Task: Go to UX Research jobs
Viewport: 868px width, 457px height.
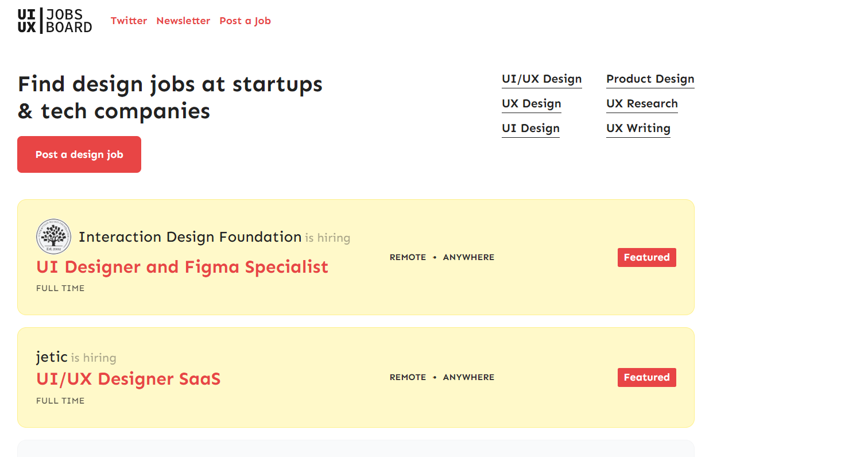Action: coord(642,104)
